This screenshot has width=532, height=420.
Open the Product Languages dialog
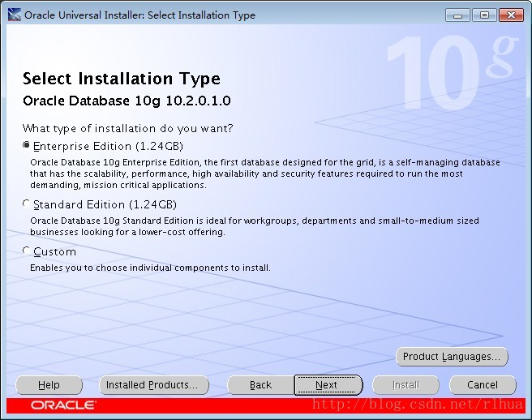pos(452,357)
